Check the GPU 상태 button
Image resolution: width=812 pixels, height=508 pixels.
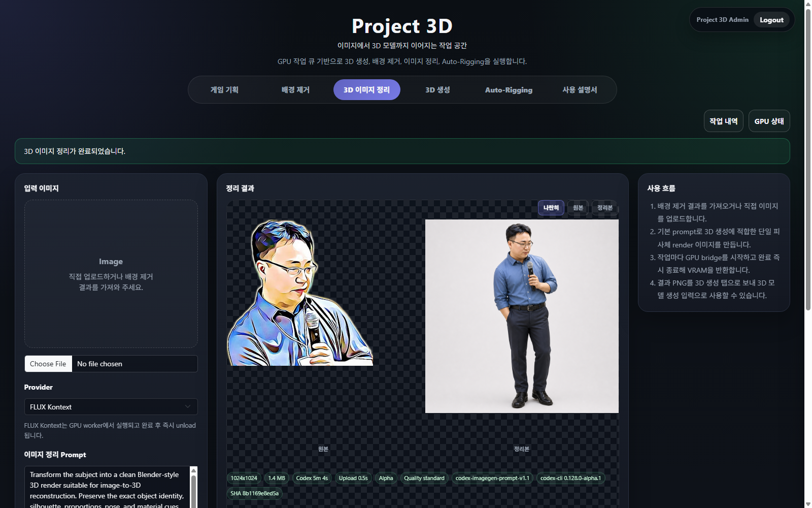click(769, 121)
